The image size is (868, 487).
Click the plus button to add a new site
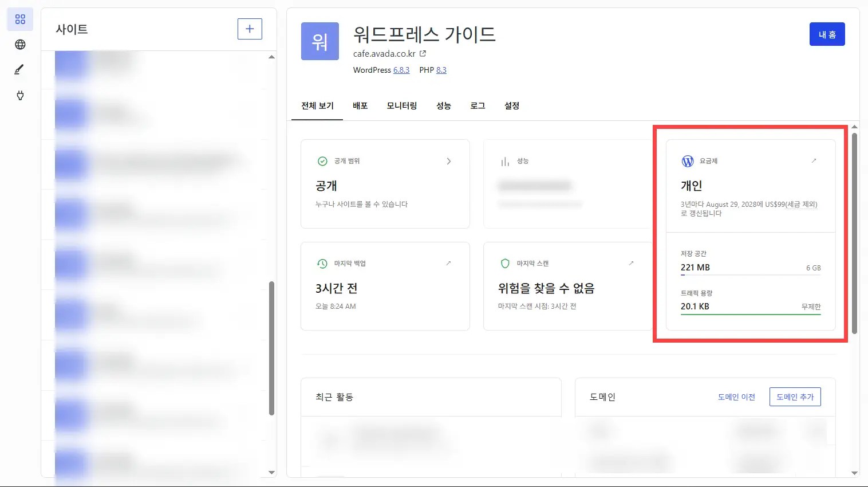250,29
